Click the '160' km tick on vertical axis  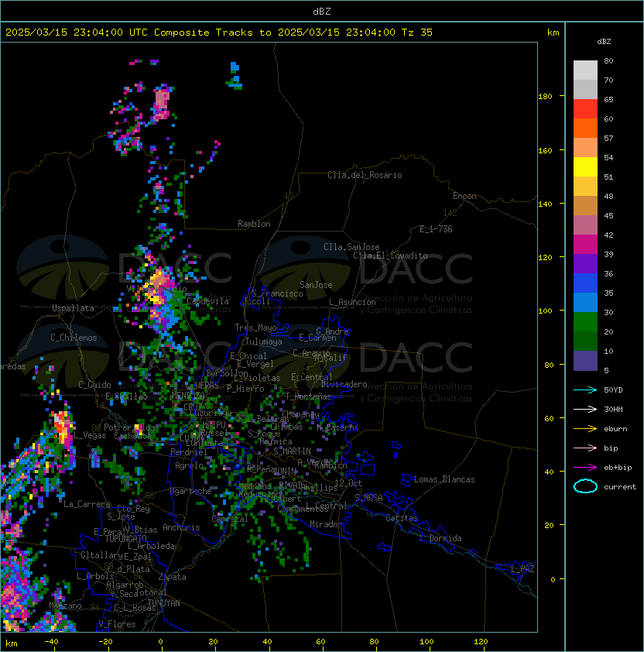(x=545, y=150)
